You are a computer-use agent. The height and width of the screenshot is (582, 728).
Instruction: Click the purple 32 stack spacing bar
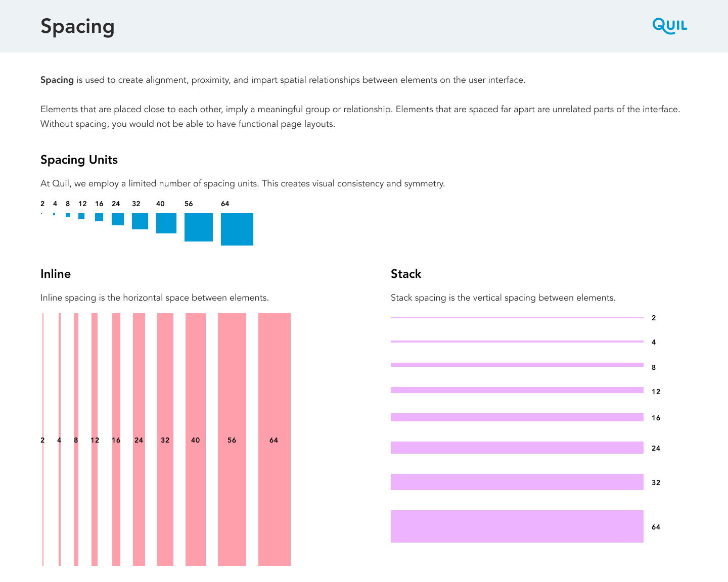(x=517, y=482)
